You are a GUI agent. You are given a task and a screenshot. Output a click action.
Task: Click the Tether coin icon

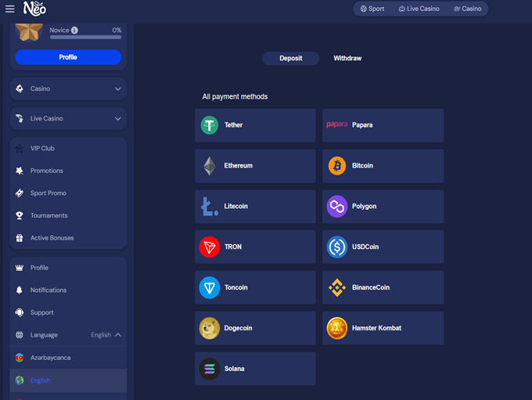209,125
